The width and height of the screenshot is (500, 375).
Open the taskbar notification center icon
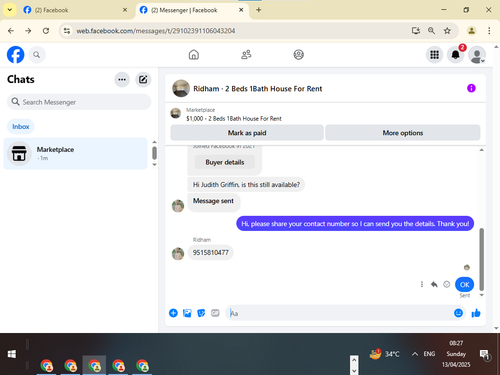pyautogui.click(x=484, y=355)
